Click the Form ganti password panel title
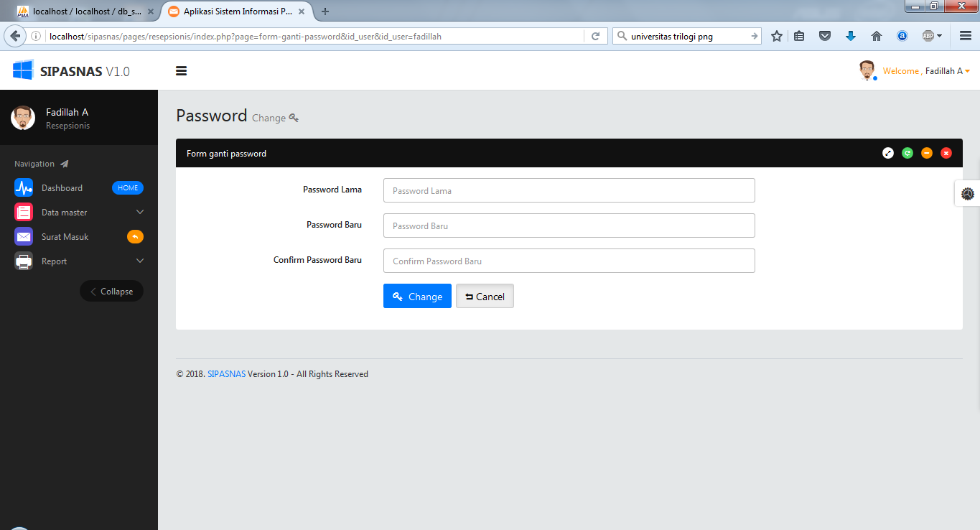This screenshot has height=530, width=980. (226, 154)
